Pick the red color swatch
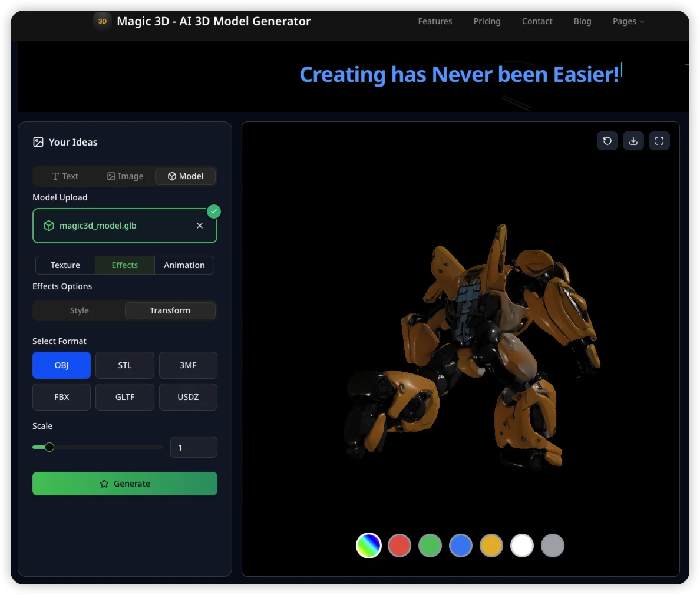This screenshot has height=595, width=700. coord(399,546)
